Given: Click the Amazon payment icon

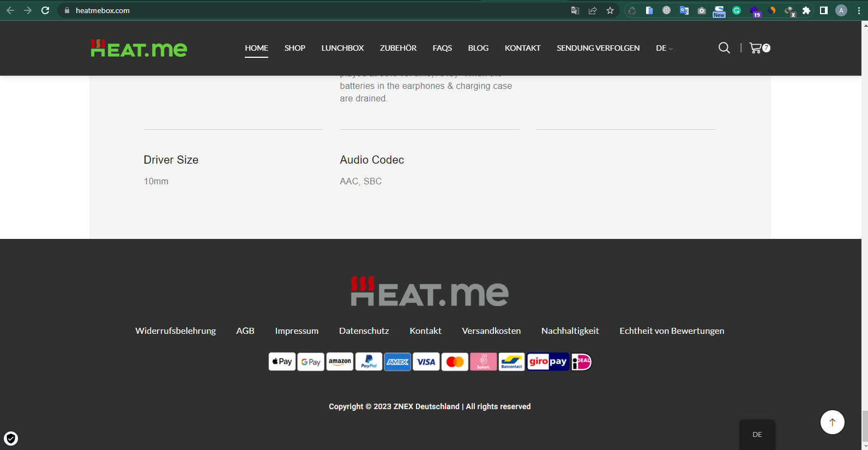Looking at the screenshot, I should point(340,362).
